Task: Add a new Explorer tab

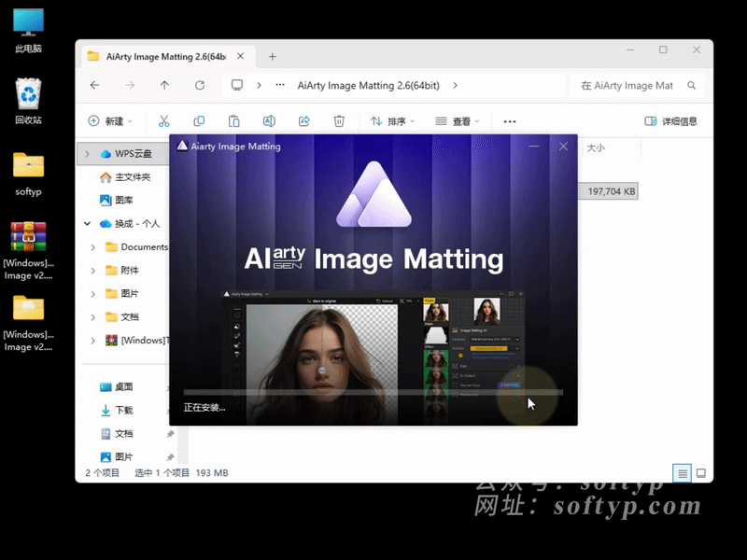Action: [x=272, y=57]
